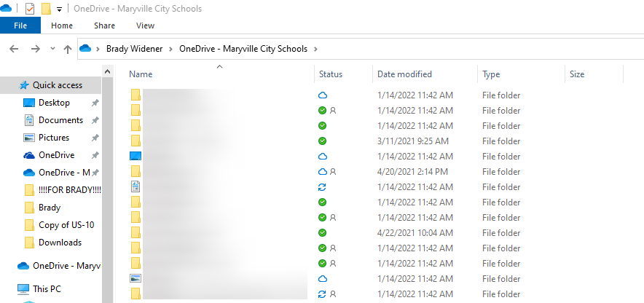644x303 pixels.
Task: Sort the files by the Status column header
Action: 331,74
